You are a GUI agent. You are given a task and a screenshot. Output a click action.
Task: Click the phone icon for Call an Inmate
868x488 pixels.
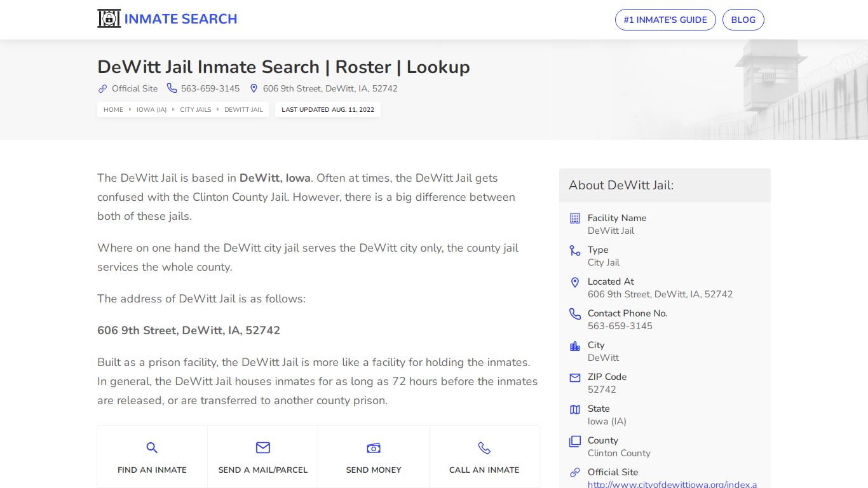[x=484, y=448]
